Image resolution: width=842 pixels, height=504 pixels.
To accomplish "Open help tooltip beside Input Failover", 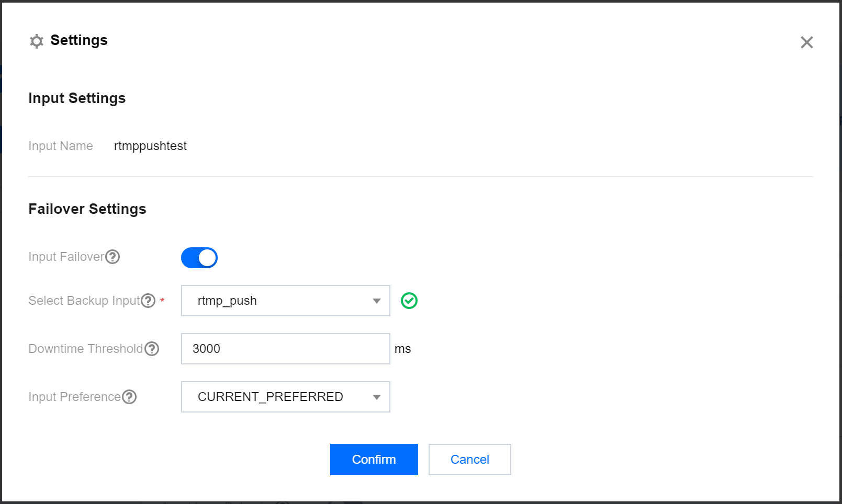I will click(113, 257).
